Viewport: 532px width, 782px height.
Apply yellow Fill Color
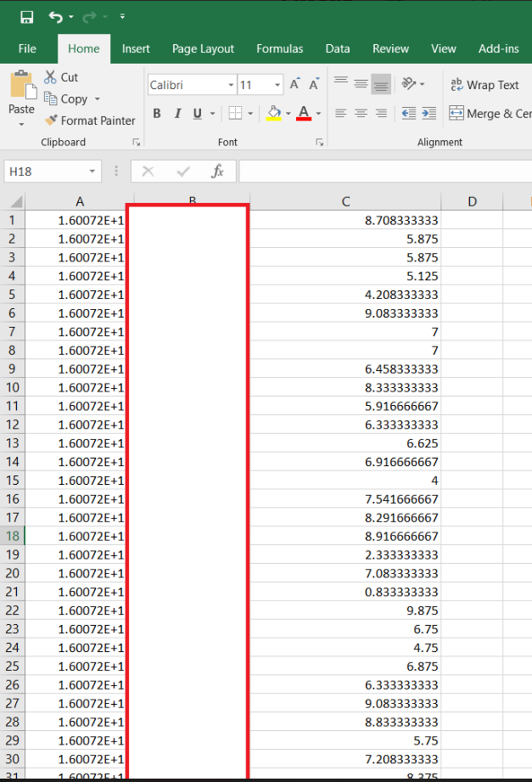(x=273, y=113)
